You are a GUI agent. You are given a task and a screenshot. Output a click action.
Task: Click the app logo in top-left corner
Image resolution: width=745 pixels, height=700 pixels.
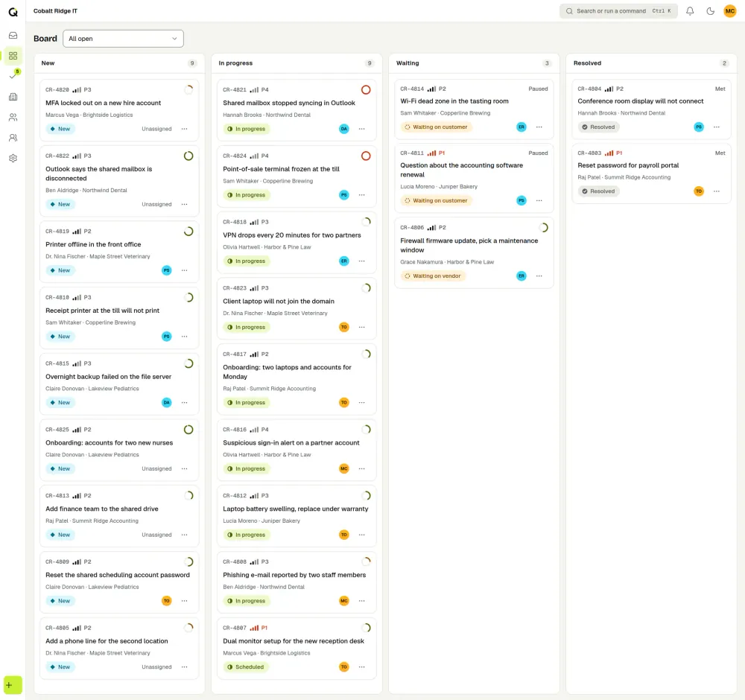[13, 11]
